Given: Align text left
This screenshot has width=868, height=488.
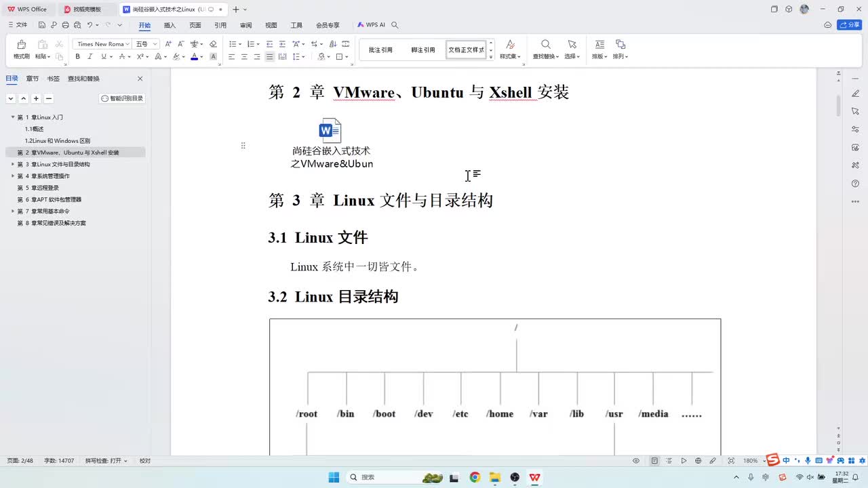Looking at the screenshot, I should [x=231, y=57].
